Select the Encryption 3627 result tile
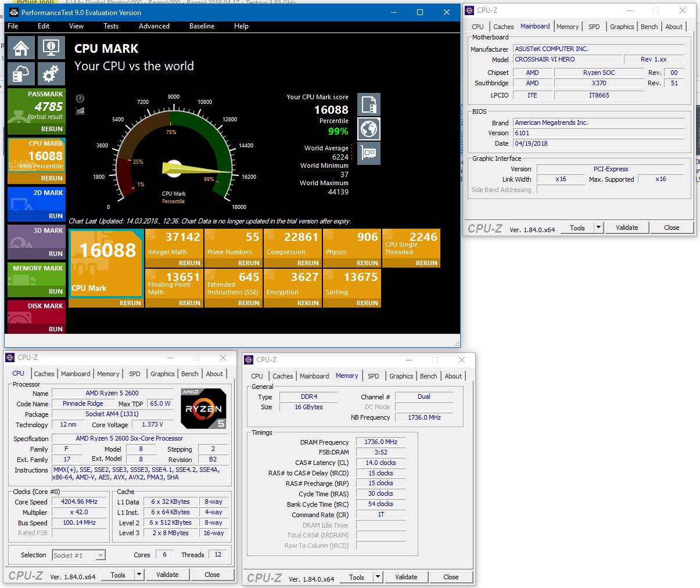Screen dimensions: 700x588 (292, 283)
